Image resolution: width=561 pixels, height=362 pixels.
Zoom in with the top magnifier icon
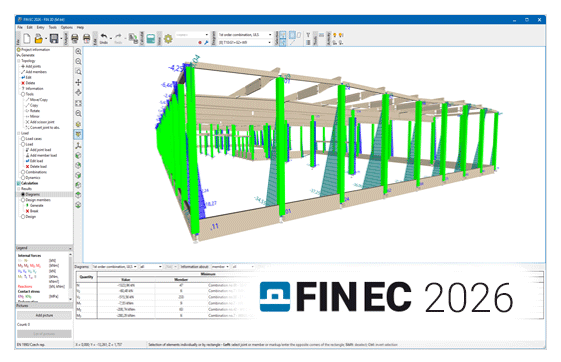pos(78,52)
